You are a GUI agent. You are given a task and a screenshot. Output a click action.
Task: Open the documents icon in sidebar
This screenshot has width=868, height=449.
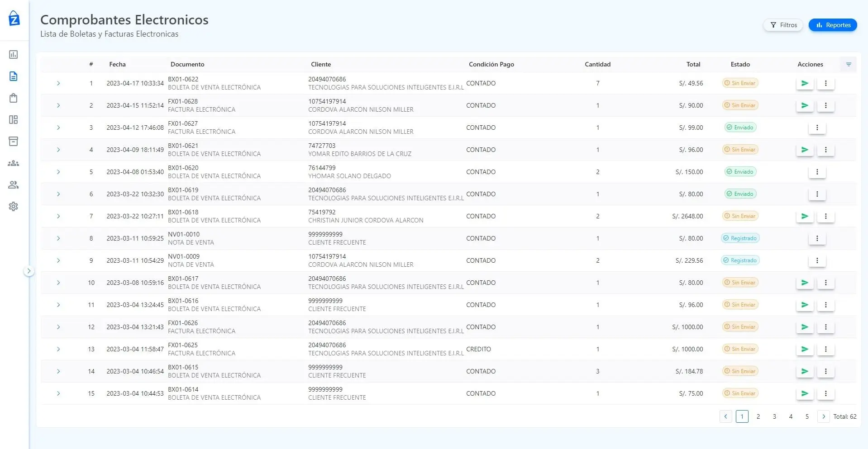pyautogui.click(x=14, y=76)
